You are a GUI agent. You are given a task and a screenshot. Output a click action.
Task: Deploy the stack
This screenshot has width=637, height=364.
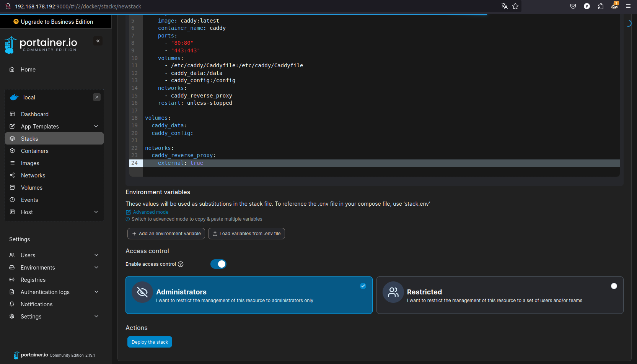tap(150, 342)
